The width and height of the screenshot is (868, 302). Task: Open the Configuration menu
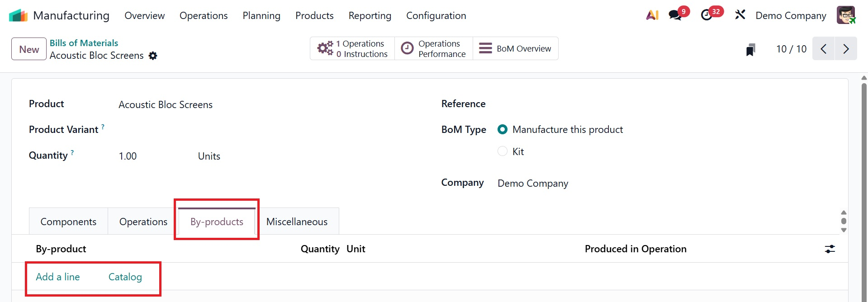tap(436, 15)
